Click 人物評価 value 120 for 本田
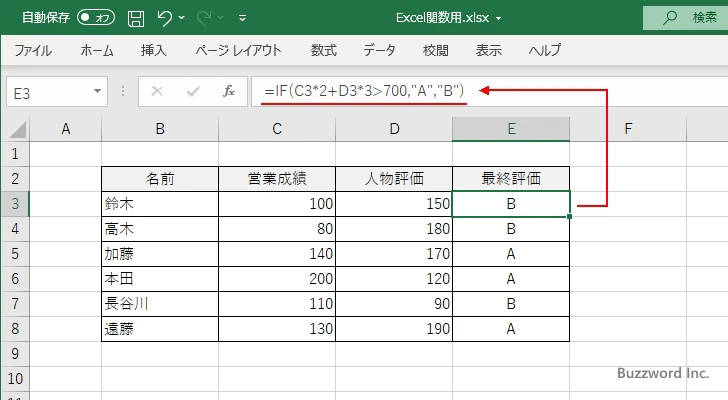The height and width of the screenshot is (400, 728). click(x=394, y=279)
